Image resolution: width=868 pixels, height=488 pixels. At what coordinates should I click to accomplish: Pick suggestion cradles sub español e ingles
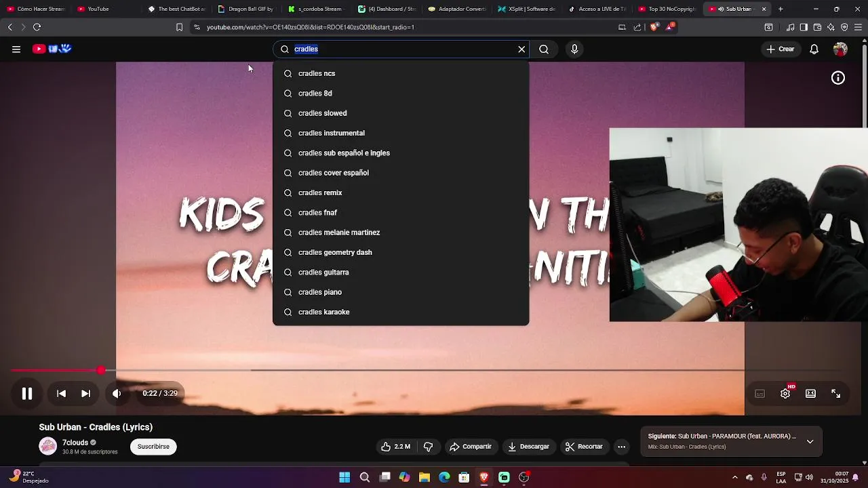[401, 153]
